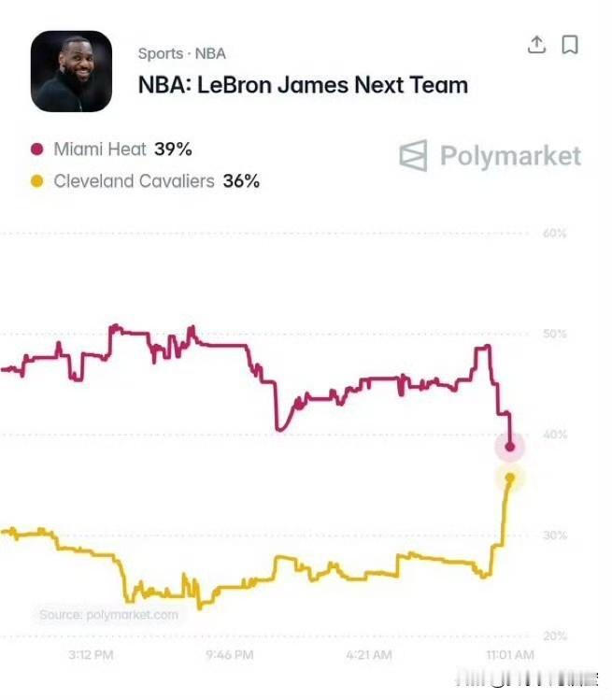Click the crimson endpoint marker of Miami Heat line
The height and width of the screenshot is (700, 612).
point(510,447)
